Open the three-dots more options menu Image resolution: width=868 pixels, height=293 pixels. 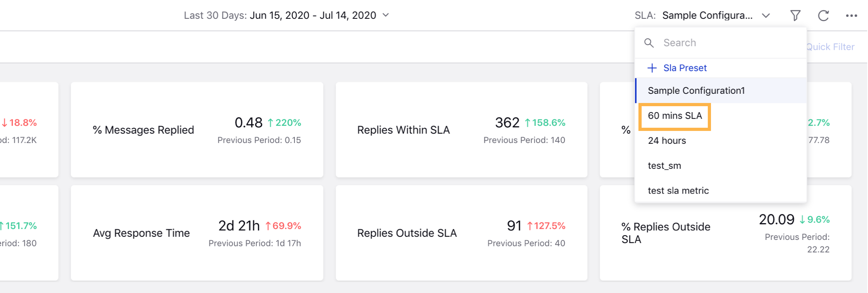click(x=851, y=16)
